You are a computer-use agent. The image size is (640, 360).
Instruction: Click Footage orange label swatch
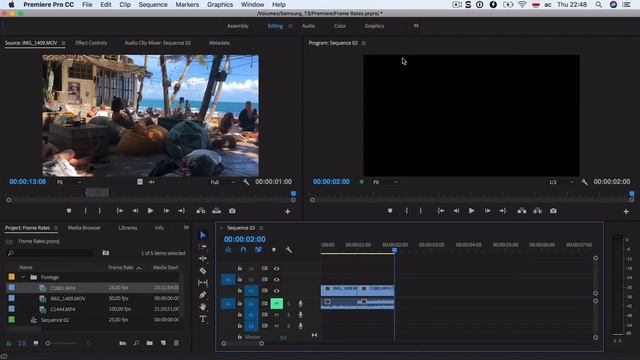[x=11, y=277]
